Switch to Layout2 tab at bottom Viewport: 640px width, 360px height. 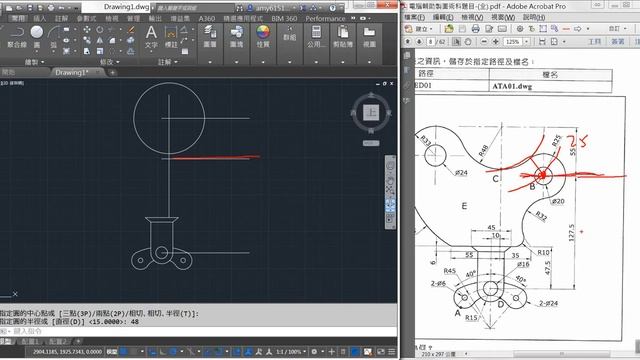(58, 341)
